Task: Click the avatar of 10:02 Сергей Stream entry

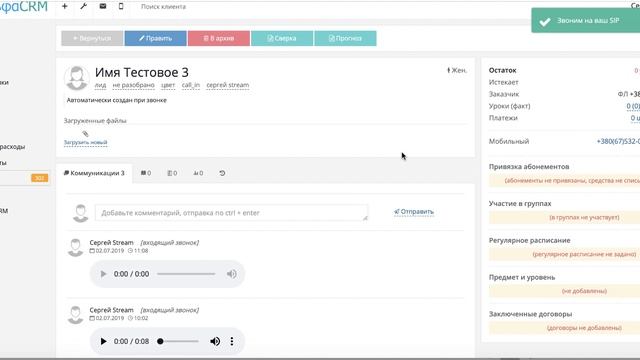Action: [x=76, y=315]
